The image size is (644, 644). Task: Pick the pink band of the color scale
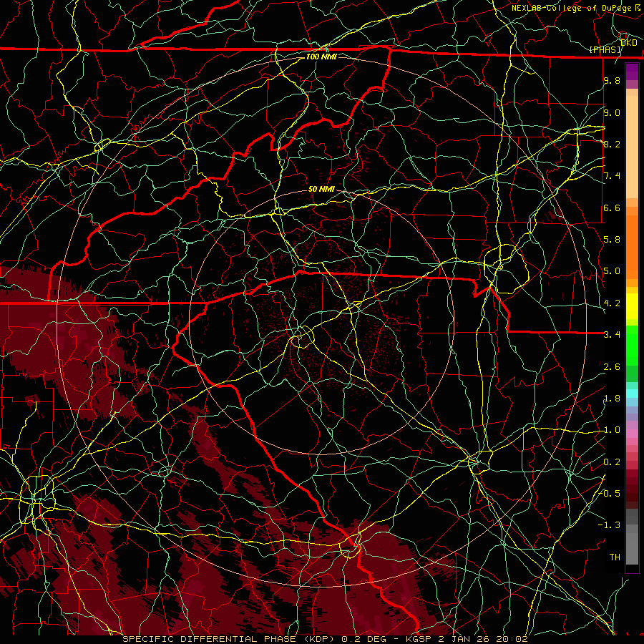632,434
